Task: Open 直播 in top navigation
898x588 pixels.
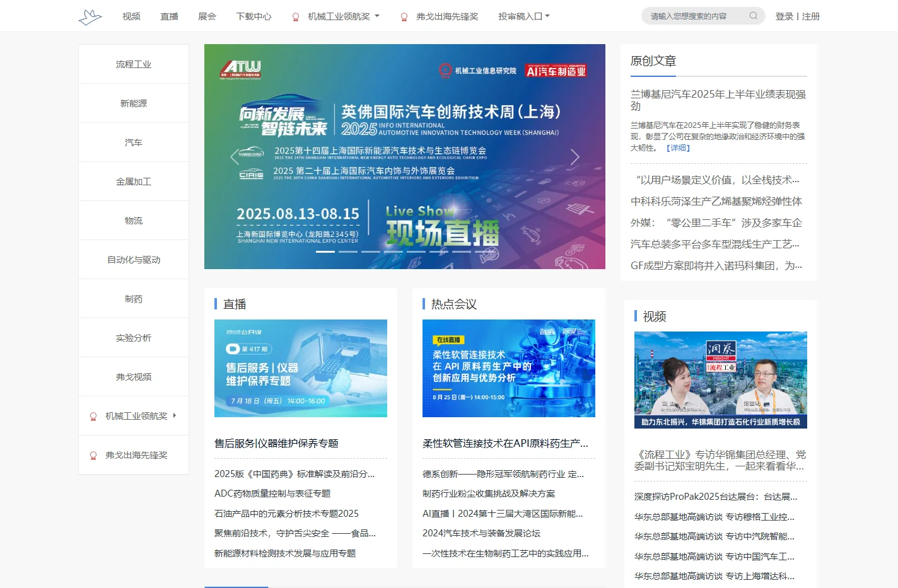Action: [x=169, y=16]
